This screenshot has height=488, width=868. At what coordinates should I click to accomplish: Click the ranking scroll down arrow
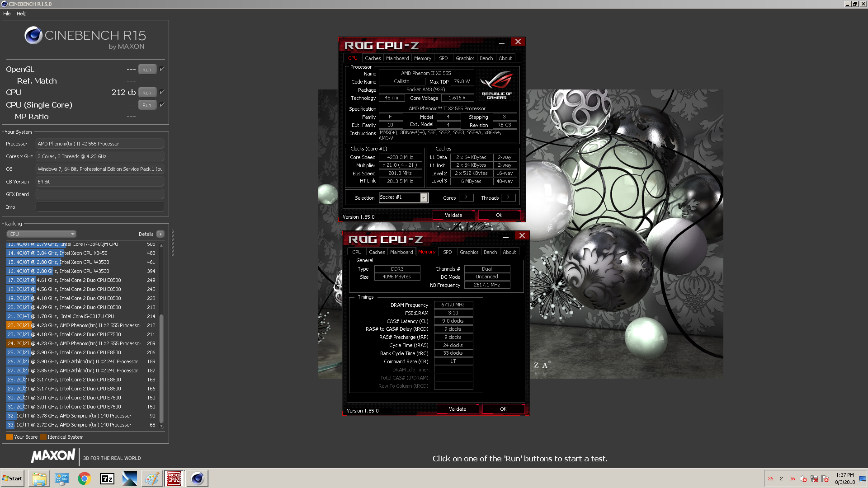[x=161, y=426]
